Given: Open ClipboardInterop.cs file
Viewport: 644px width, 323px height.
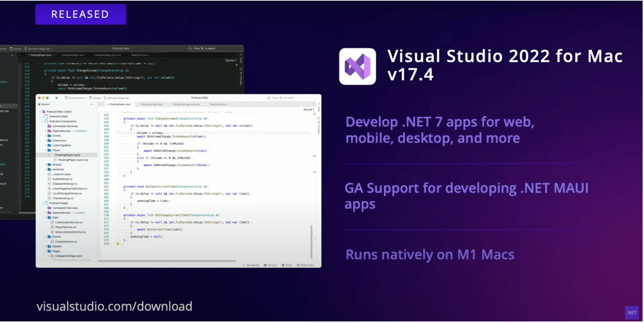Looking at the screenshot, I should coord(63,184).
